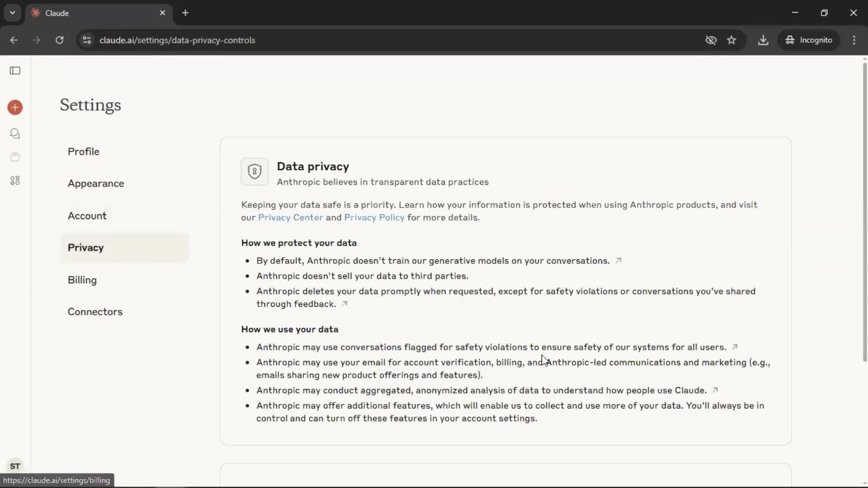Screen dimensions: 868x488
Task: Close the Claude browser tab
Action: click(163, 13)
